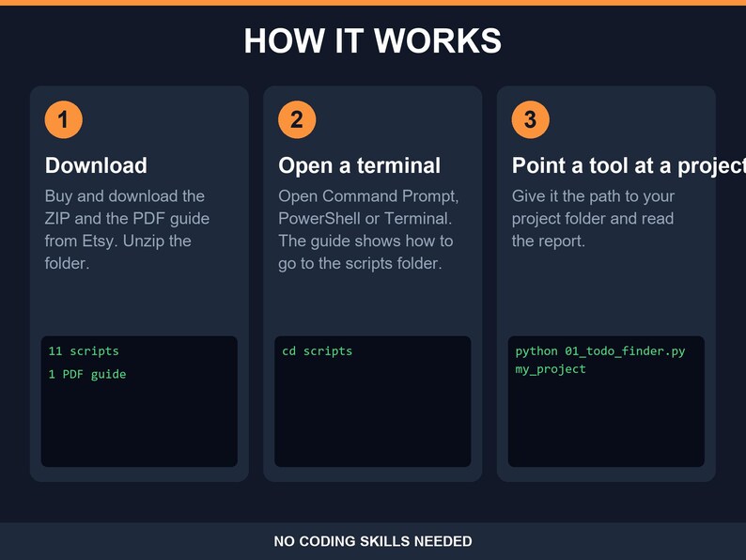Click the '1 PDF guide' code line

click(x=87, y=375)
